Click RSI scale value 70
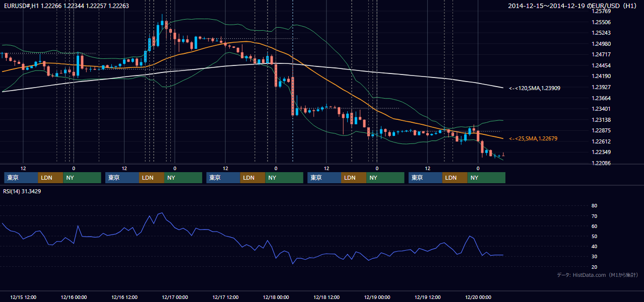The image size is (644, 302). click(x=594, y=216)
